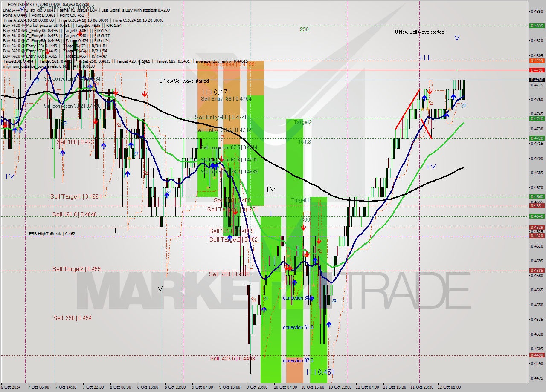
Task: Click the '11 Oct 07:00' time label
Action: point(367,387)
